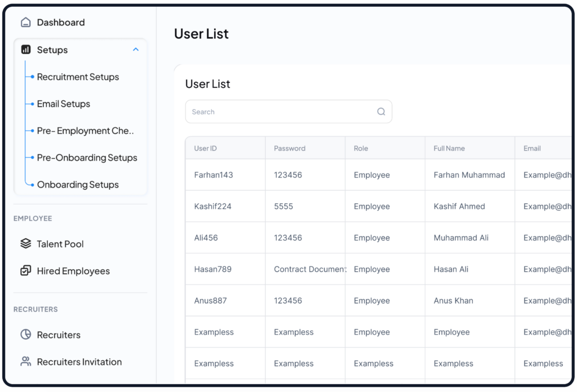Click the Password column header

pyautogui.click(x=290, y=149)
